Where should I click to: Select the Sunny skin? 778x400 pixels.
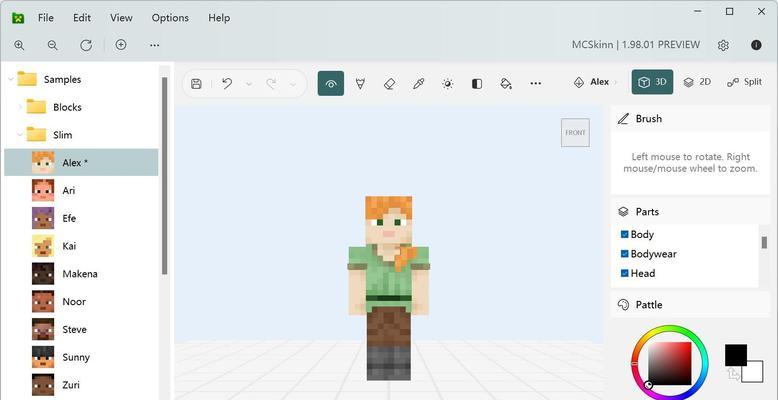(81, 357)
